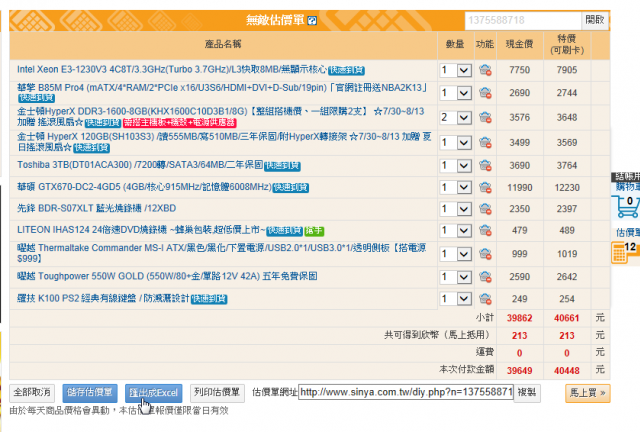Click cash subtotal value 39862

[x=519, y=318]
